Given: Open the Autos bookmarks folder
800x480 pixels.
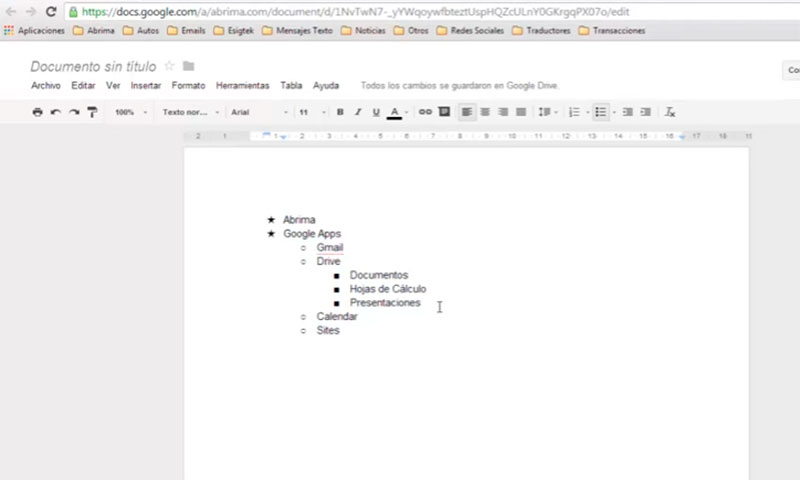Looking at the screenshot, I should pyautogui.click(x=141, y=31).
